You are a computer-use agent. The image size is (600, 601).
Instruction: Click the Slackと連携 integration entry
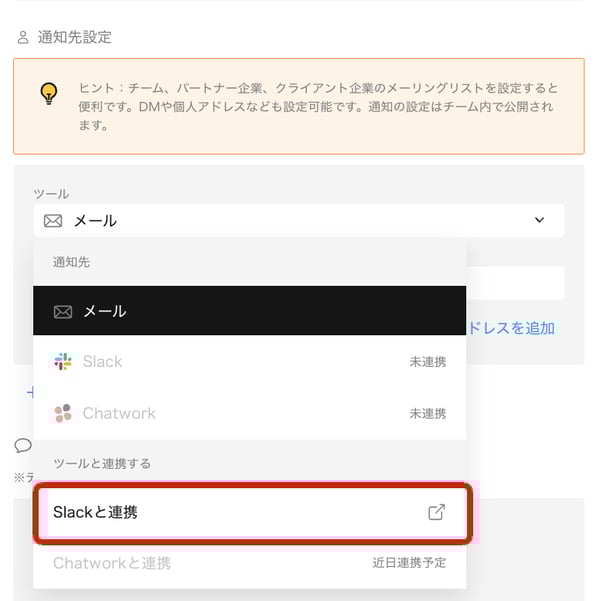(253, 512)
